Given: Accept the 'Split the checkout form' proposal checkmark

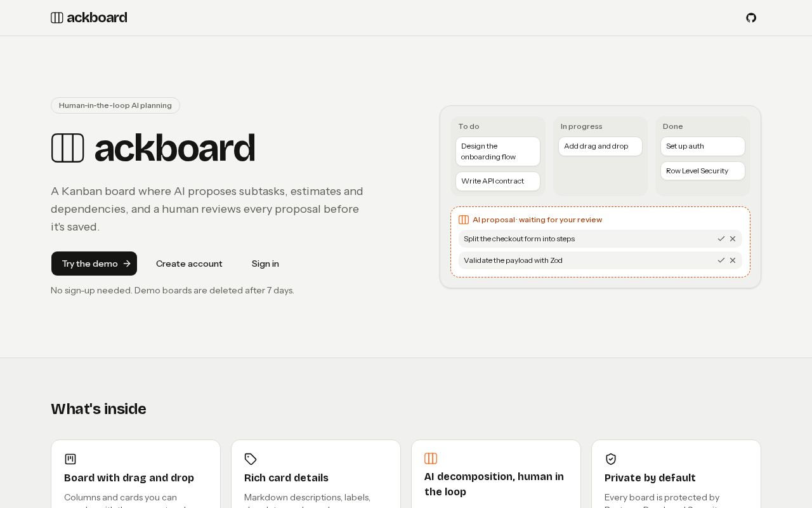Looking at the screenshot, I should [721, 239].
